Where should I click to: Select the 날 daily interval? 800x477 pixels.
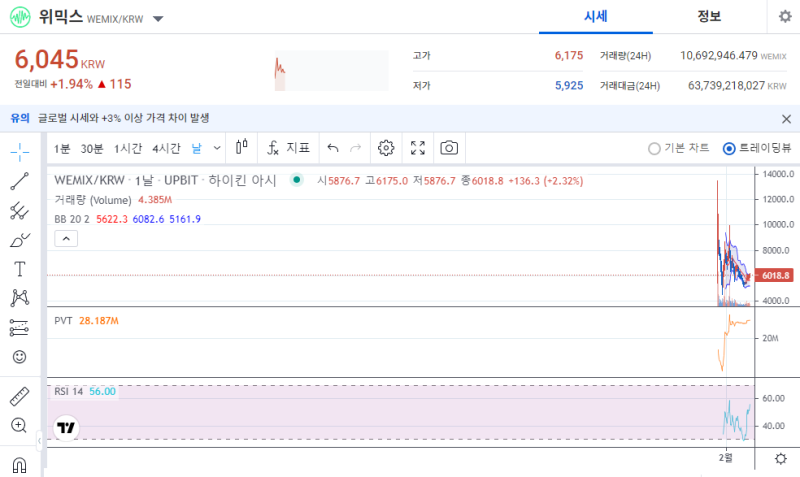(196, 148)
